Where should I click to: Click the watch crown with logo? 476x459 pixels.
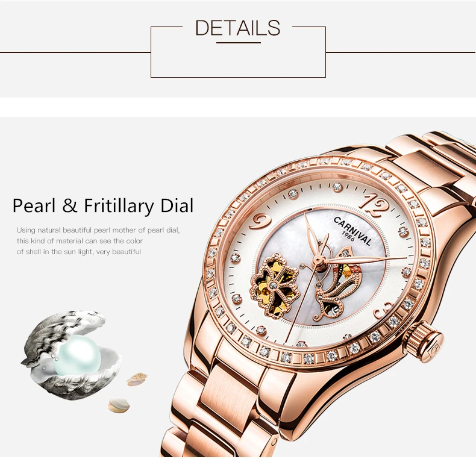pyautogui.click(x=424, y=342)
